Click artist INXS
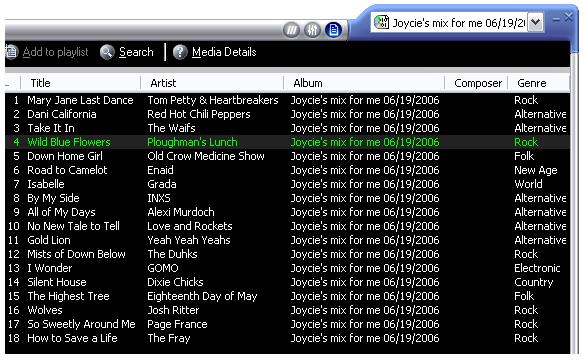583x360 pixels. [159, 198]
